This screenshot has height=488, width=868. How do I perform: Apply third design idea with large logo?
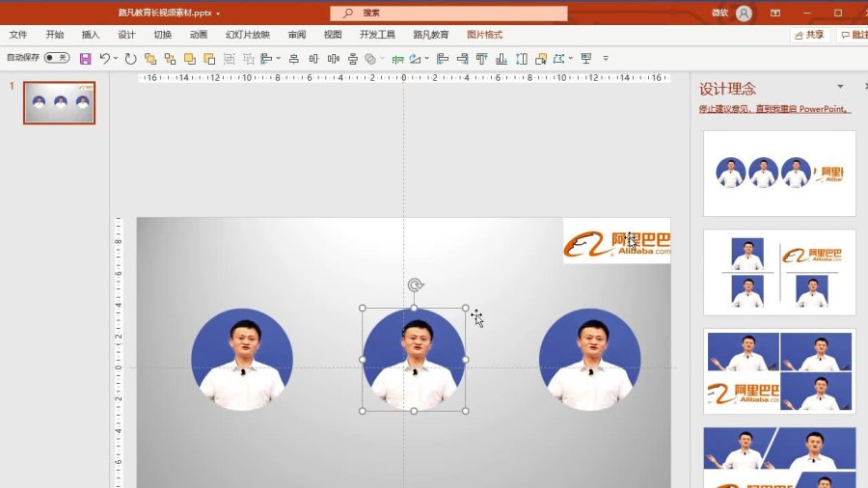[x=779, y=371]
